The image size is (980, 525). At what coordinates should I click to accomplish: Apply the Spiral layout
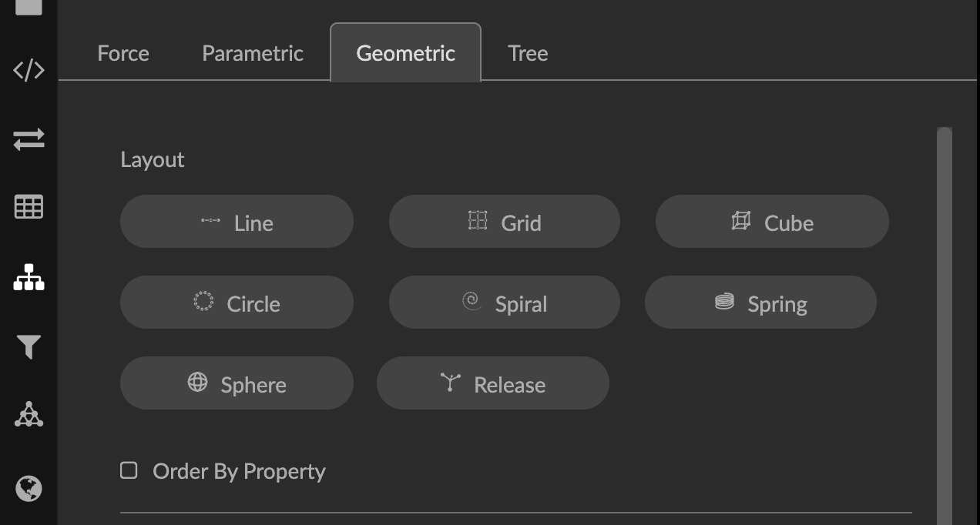pos(504,303)
